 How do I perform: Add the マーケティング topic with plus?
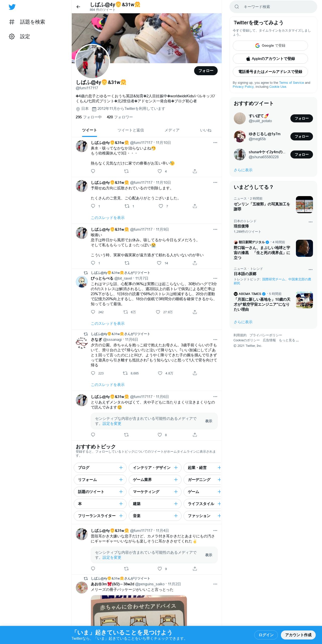click(x=176, y=492)
